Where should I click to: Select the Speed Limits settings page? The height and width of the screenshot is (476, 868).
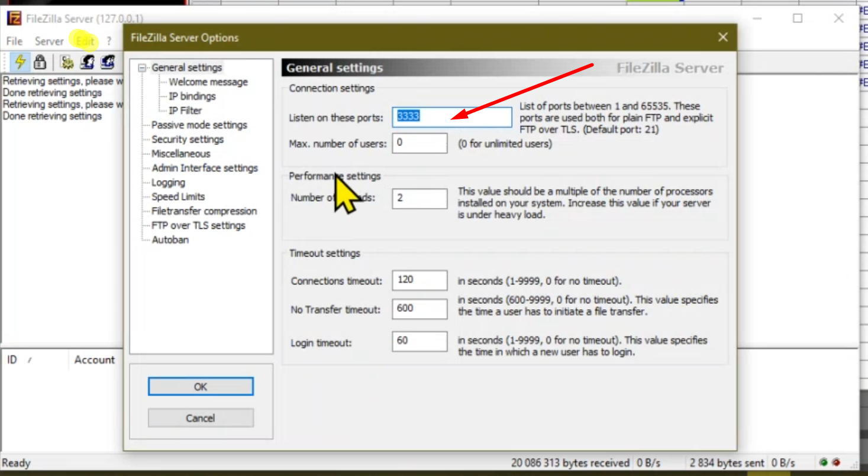(177, 196)
